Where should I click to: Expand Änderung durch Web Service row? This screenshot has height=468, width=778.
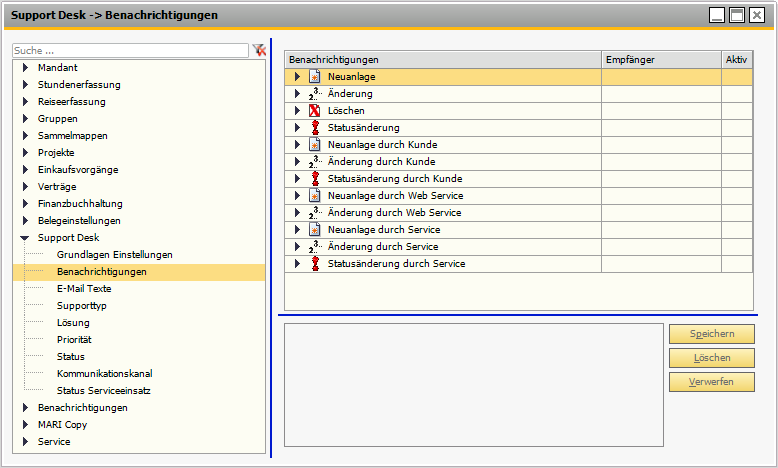[297, 212]
